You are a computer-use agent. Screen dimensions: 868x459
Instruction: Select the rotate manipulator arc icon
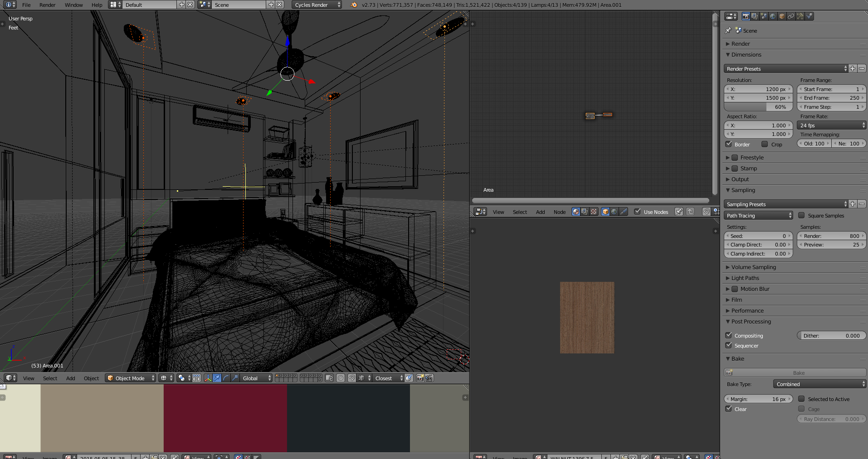tap(226, 378)
